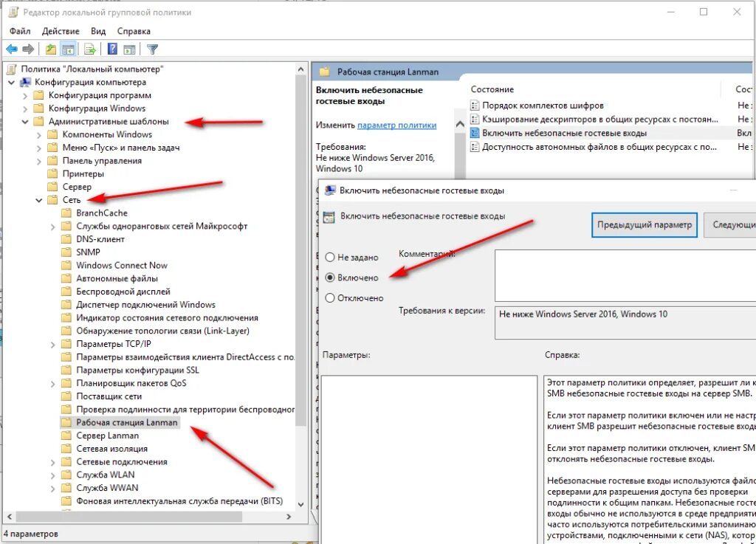756x544 pixels.
Task: Click the folder icon of Автономные файлы
Action: point(66,278)
